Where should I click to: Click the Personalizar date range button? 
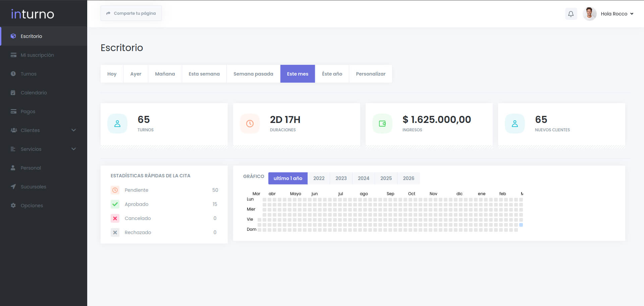click(x=370, y=74)
